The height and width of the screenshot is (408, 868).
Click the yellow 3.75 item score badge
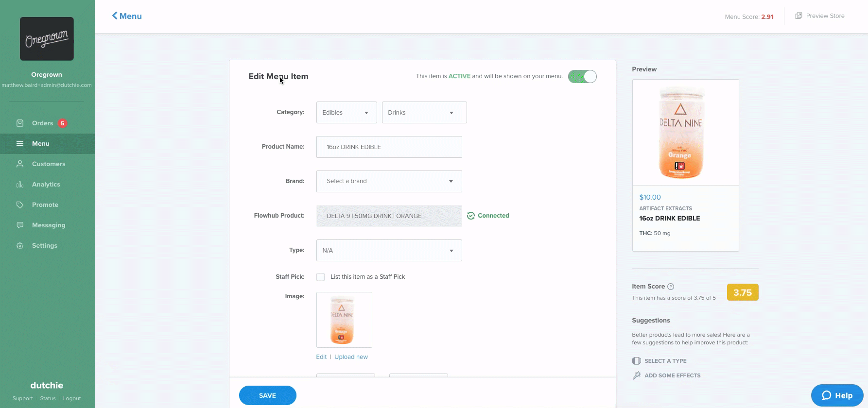click(743, 292)
